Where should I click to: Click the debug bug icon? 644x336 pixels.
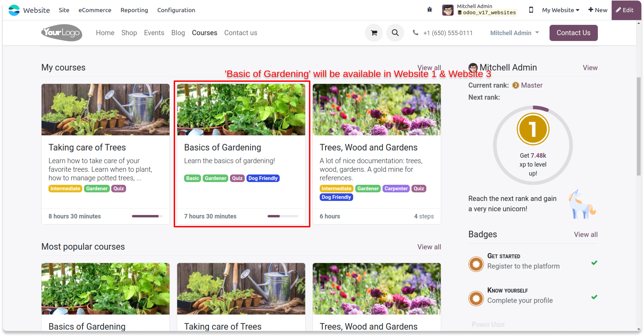pyautogui.click(x=430, y=10)
